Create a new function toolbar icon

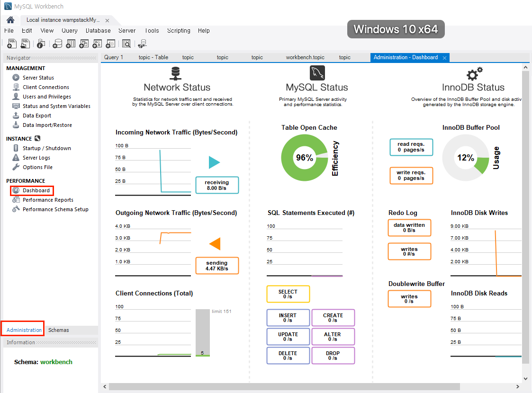(110, 44)
